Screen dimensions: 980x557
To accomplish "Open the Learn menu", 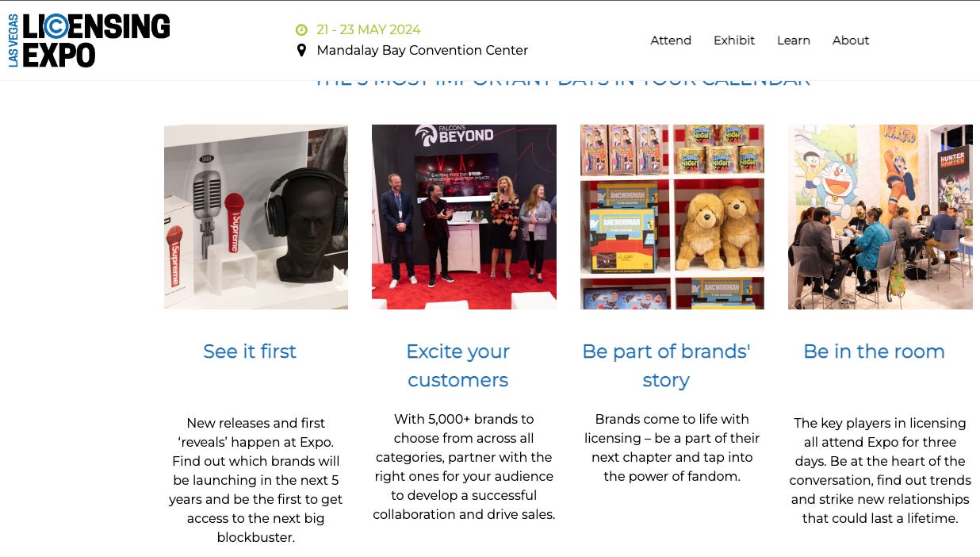I will pyautogui.click(x=794, y=40).
